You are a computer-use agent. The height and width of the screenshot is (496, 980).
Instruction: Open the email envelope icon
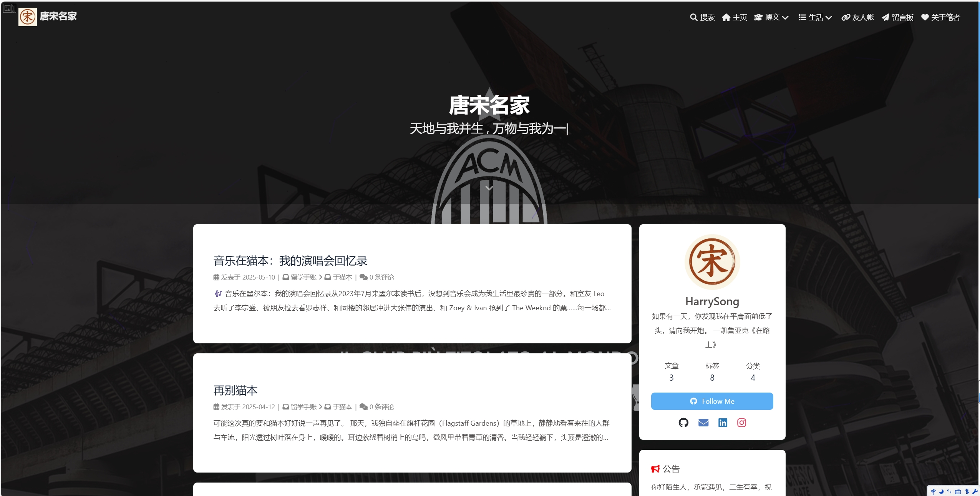(703, 423)
